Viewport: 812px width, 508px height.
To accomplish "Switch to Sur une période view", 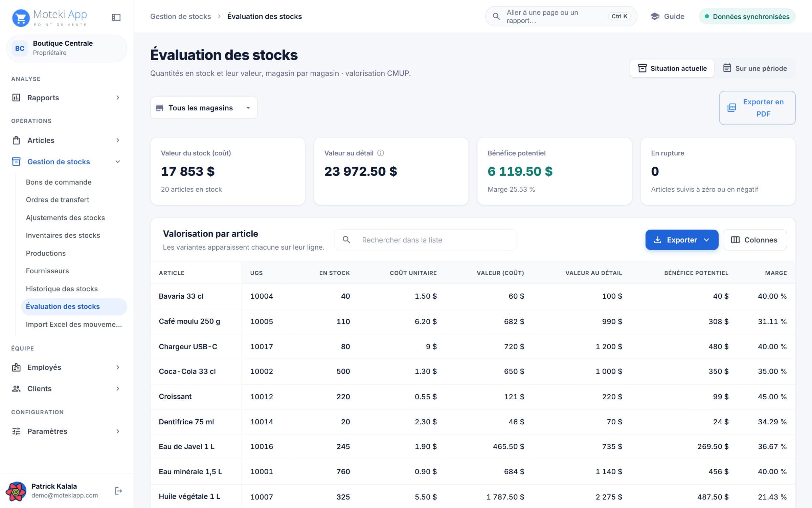I will pos(755,68).
